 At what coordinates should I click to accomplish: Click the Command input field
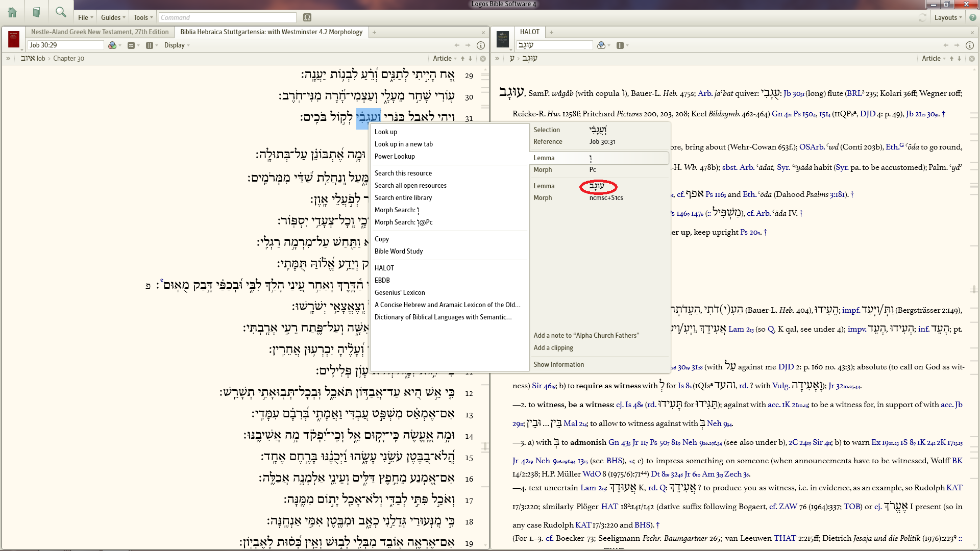(x=227, y=17)
